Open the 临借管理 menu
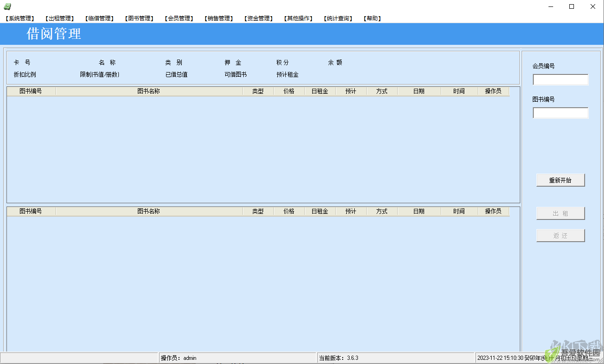Screen dimensions: 604x364 click(x=99, y=18)
